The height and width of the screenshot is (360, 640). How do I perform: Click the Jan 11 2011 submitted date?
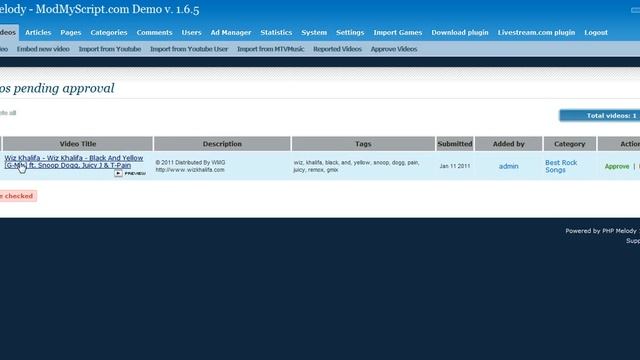coord(455,166)
